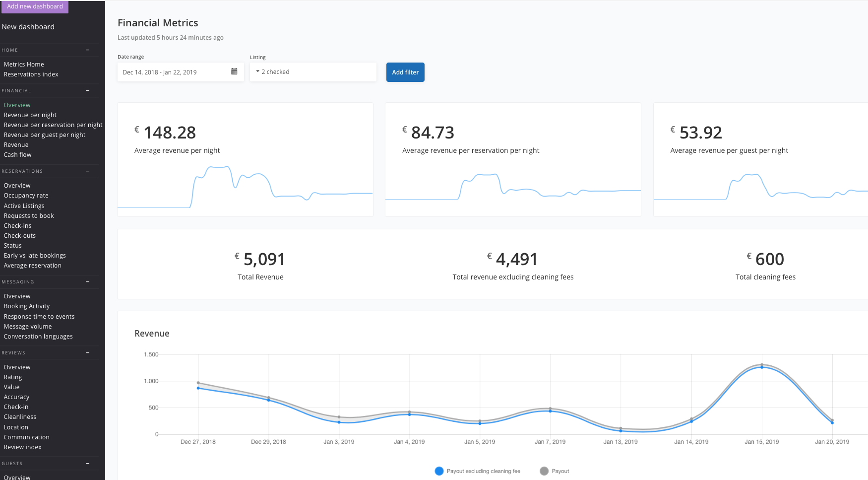Open the Listing dropdown showing 2 checked
The height and width of the screenshot is (480, 868).
click(313, 72)
